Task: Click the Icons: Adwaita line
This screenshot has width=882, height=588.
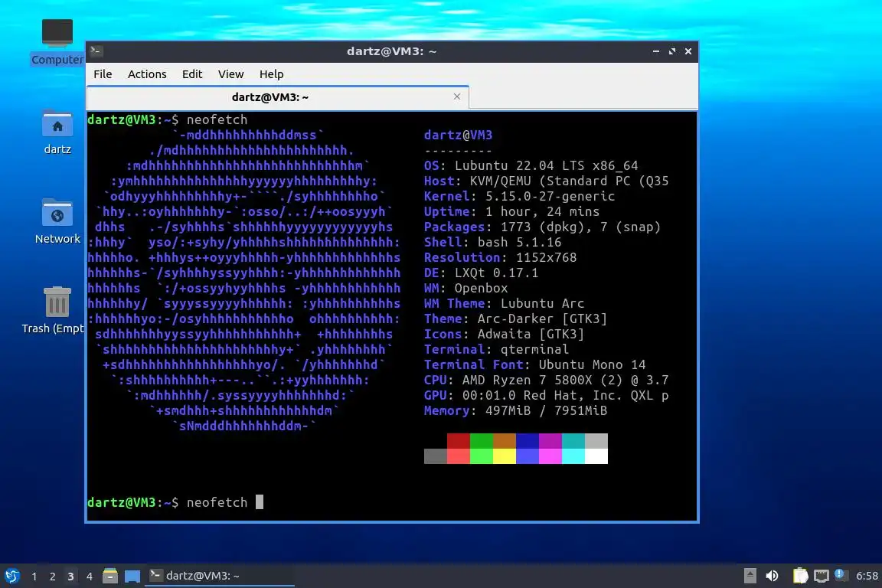Action: (504, 334)
